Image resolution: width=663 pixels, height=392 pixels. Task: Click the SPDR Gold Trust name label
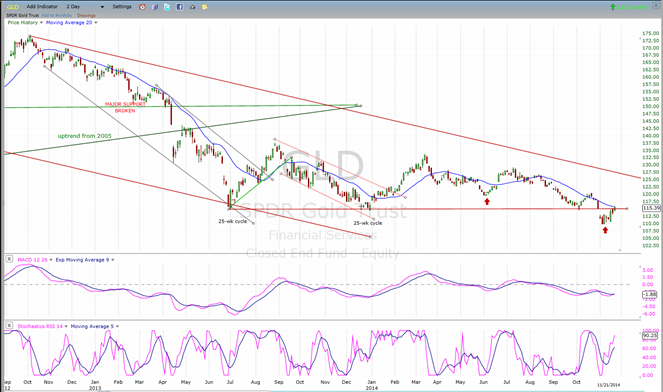(22, 16)
